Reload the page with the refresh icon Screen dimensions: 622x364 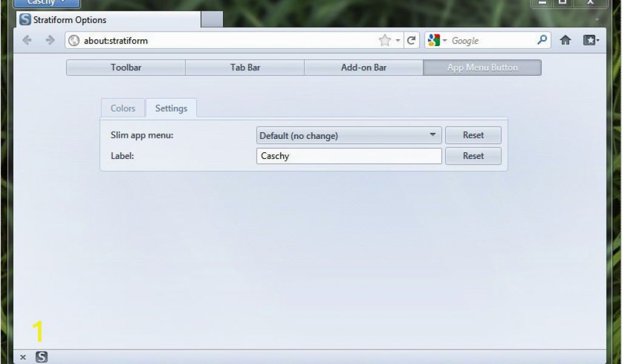coord(411,40)
